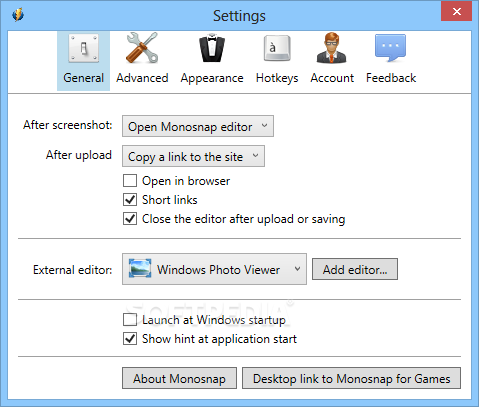Viewport: 479px width, 407px height.
Task: Open the Feedback tab label
Action: pos(391,78)
